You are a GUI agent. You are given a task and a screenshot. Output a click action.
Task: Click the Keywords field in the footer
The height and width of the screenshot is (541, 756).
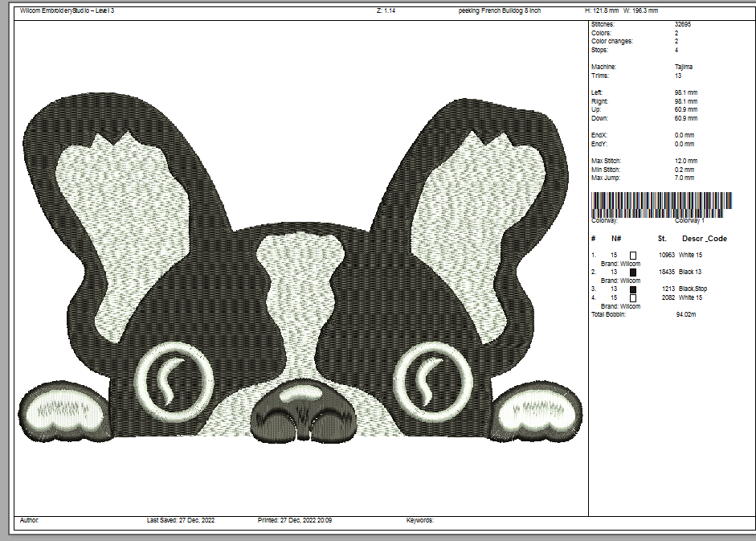420,520
